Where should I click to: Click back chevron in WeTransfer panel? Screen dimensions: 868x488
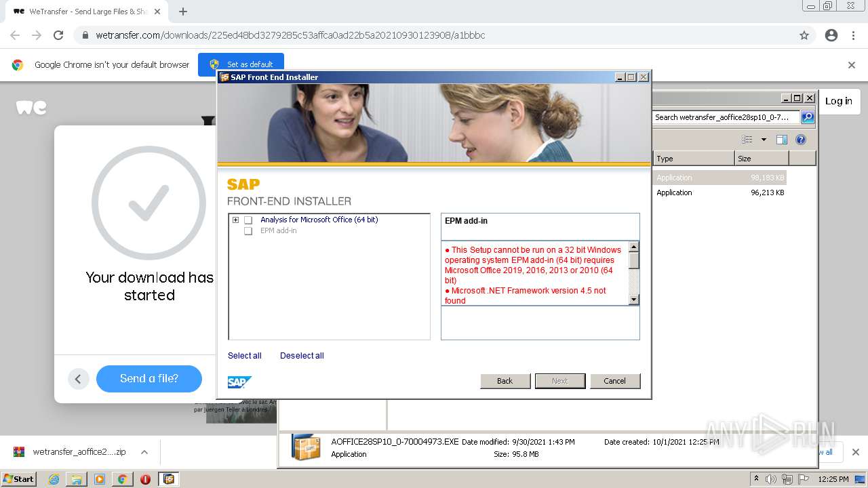pyautogui.click(x=78, y=379)
